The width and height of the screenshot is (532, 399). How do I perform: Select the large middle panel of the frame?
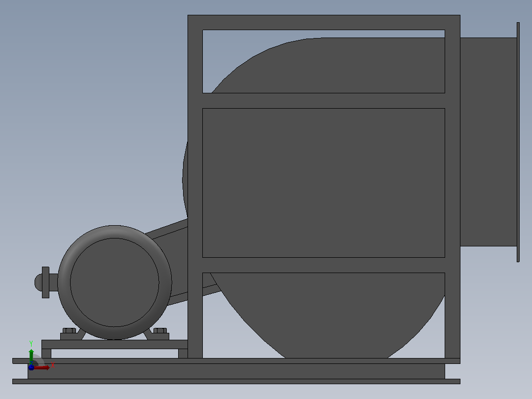point(324,183)
